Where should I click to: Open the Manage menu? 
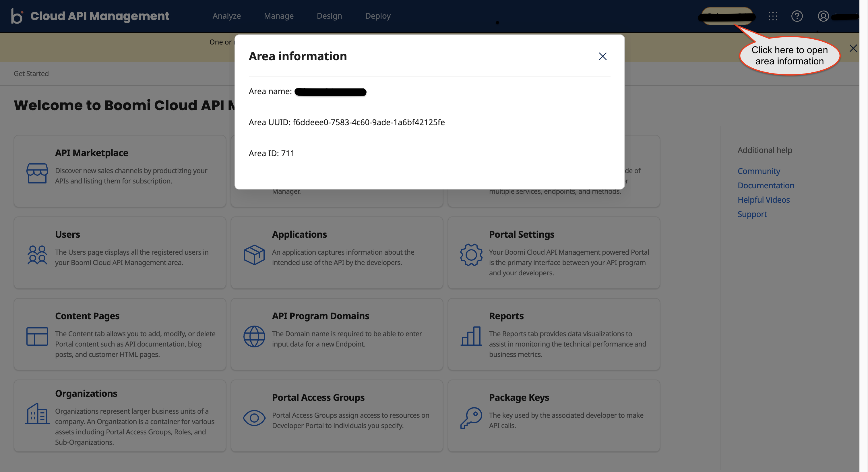(279, 16)
